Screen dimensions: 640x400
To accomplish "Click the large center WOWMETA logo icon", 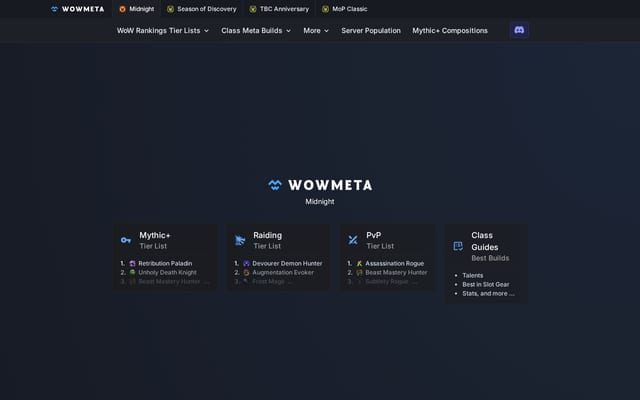I will coord(275,185).
